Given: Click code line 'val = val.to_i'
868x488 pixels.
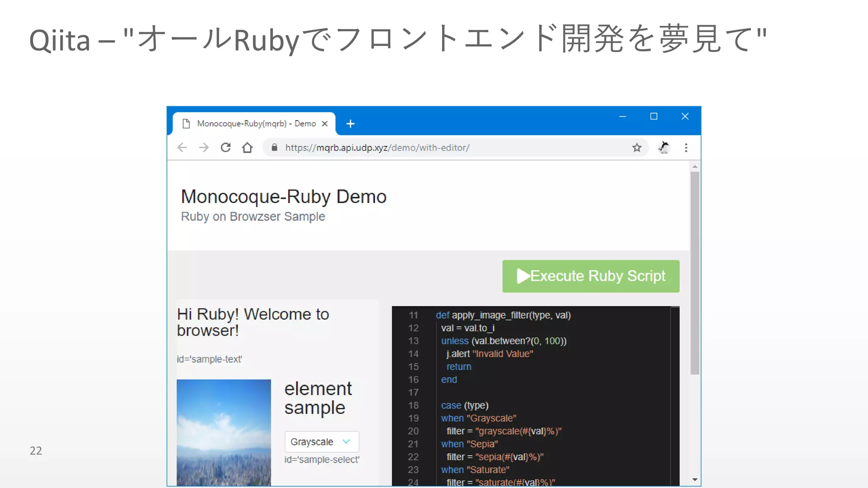Looking at the screenshot, I should coord(468,328).
